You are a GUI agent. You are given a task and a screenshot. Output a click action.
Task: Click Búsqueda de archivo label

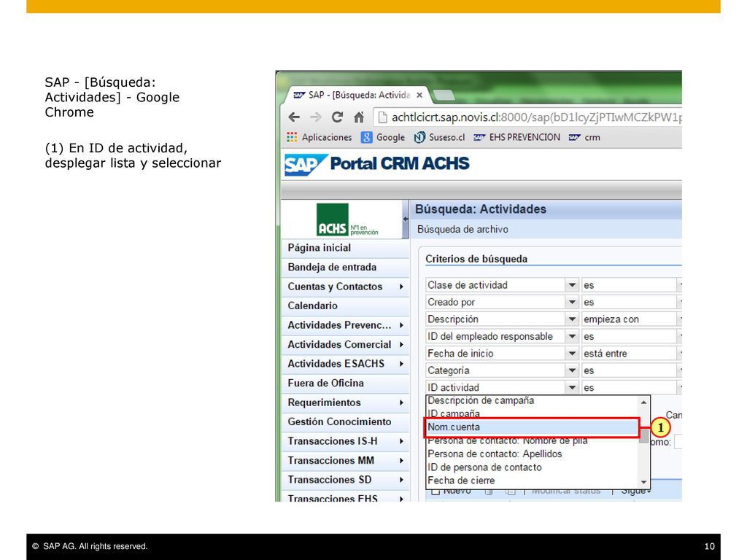(462, 230)
